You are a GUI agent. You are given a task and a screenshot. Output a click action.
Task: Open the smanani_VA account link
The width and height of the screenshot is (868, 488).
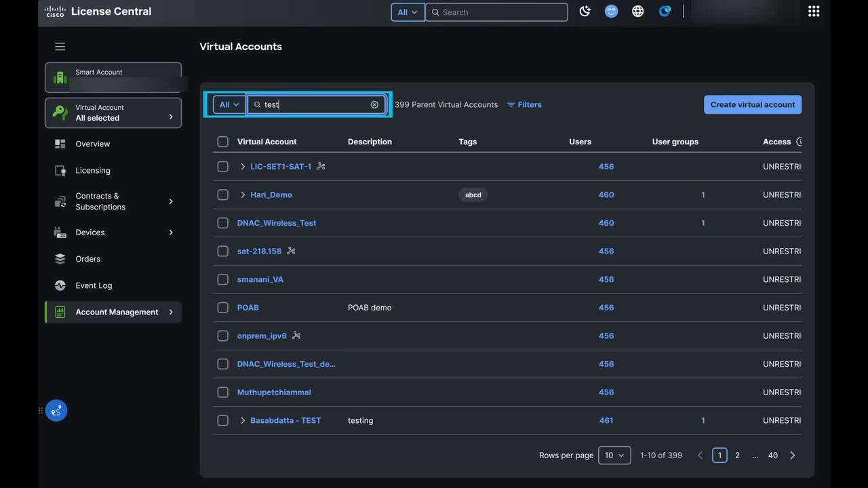click(x=260, y=279)
